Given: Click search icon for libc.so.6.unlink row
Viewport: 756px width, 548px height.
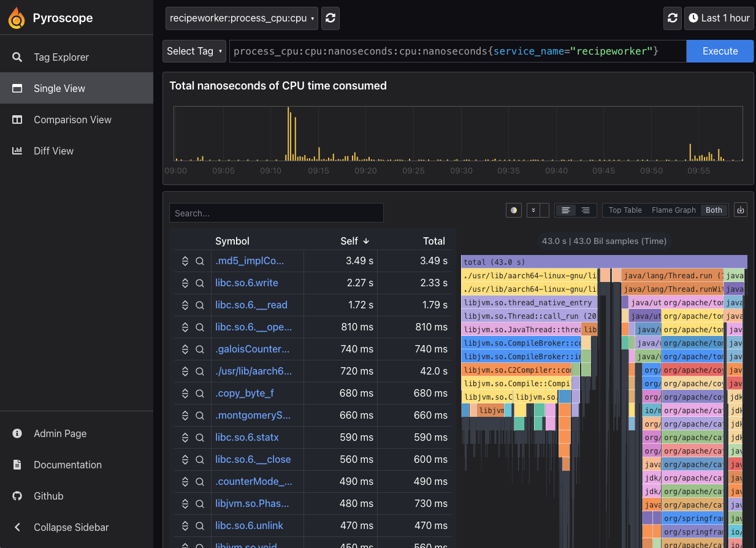Looking at the screenshot, I should click(x=200, y=526).
